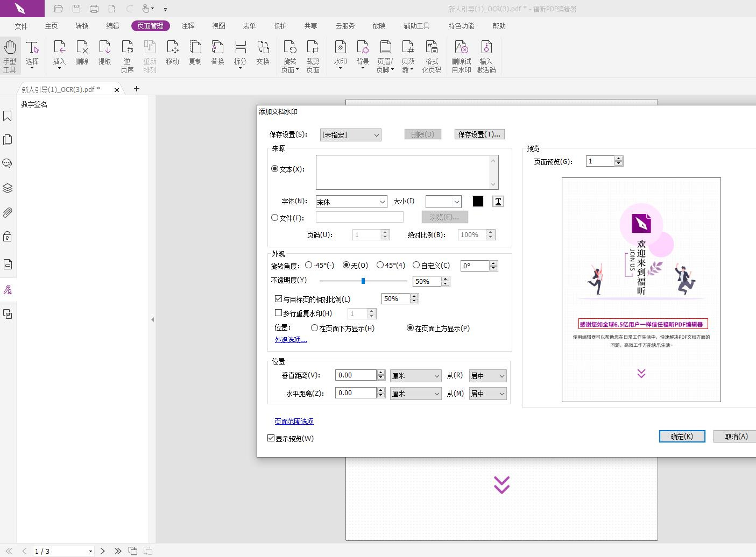Enable the 多行重复水印 checkbox
Viewport: 756px width, 557px height.
(x=278, y=313)
